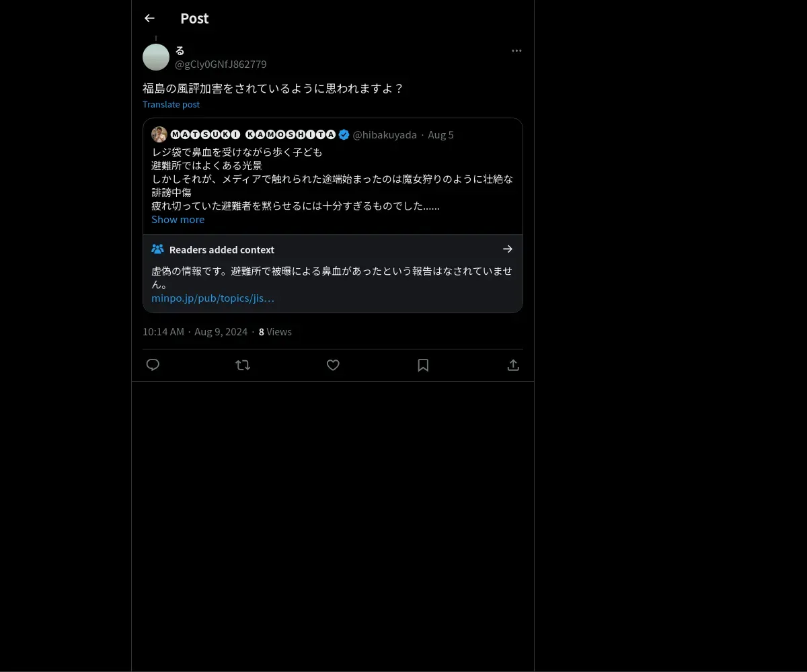Screen dimensions: 807x672
Task: Open the three-dot more options menu
Action: click(x=516, y=50)
